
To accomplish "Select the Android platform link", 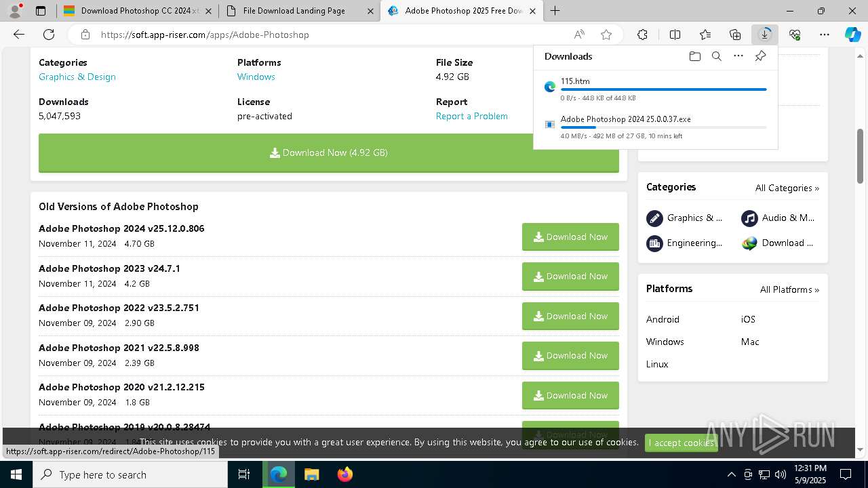I will (x=663, y=319).
